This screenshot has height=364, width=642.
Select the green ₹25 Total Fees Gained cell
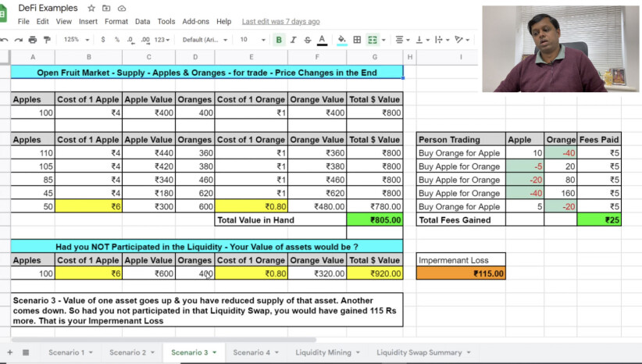(599, 219)
